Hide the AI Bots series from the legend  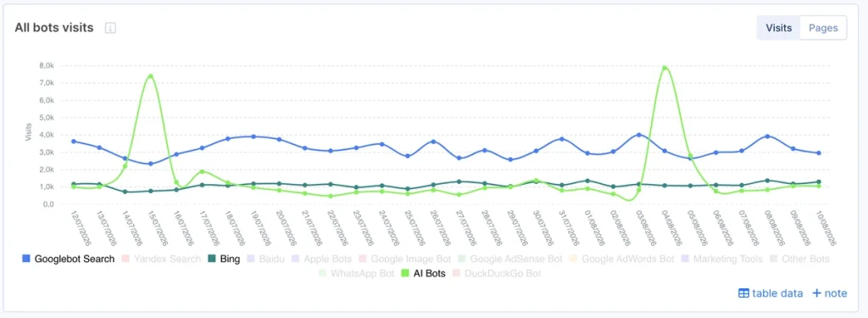pos(424,274)
